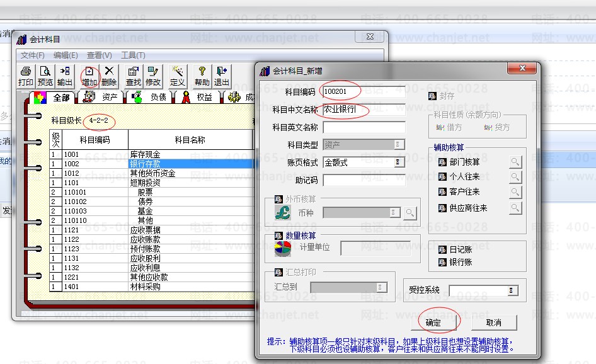This screenshot has height=364, width=596.
Task: Switch to the 资产 assets tab
Action: (101, 97)
